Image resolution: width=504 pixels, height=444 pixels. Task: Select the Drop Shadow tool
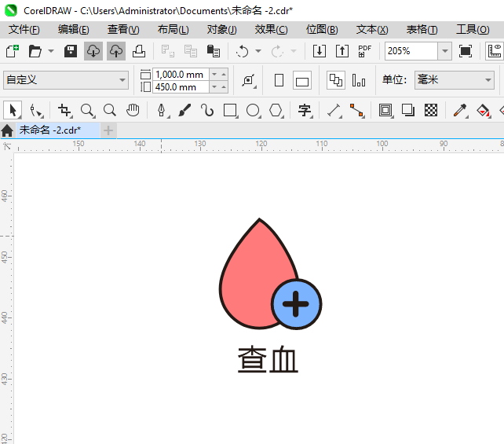point(408,110)
